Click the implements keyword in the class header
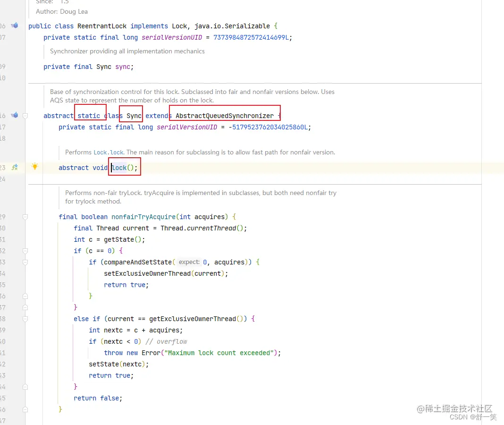504x425 pixels. pyautogui.click(x=149, y=26)
